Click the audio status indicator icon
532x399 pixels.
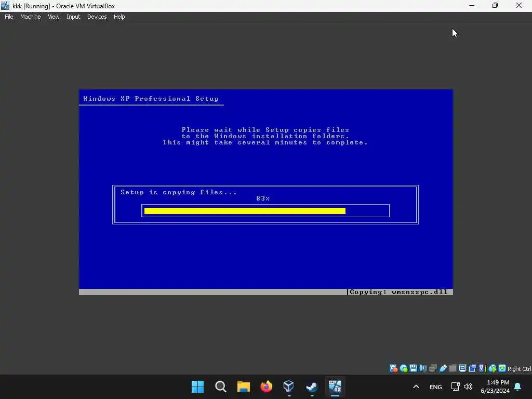423,368
